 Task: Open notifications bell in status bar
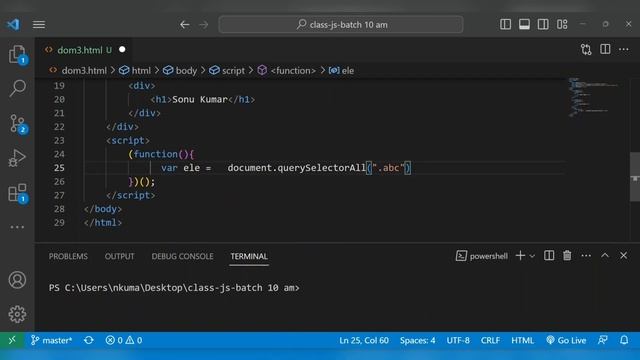click(x=624, y=340)
